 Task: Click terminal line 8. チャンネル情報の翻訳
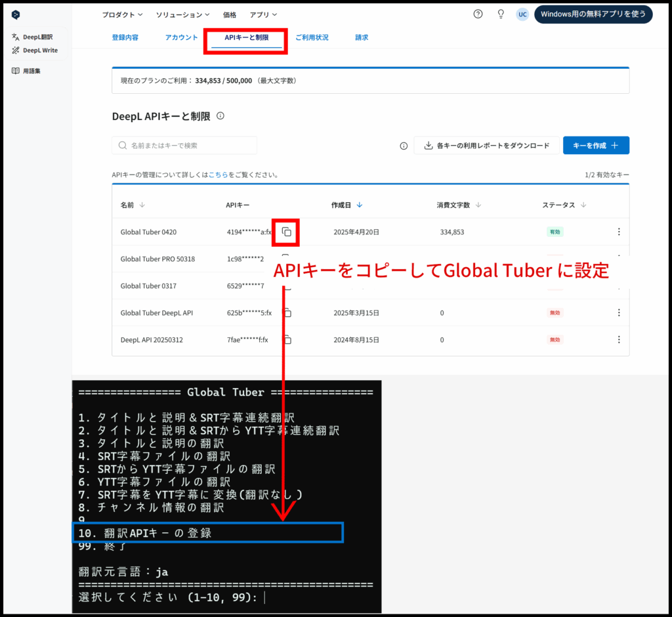click(151, 507)
